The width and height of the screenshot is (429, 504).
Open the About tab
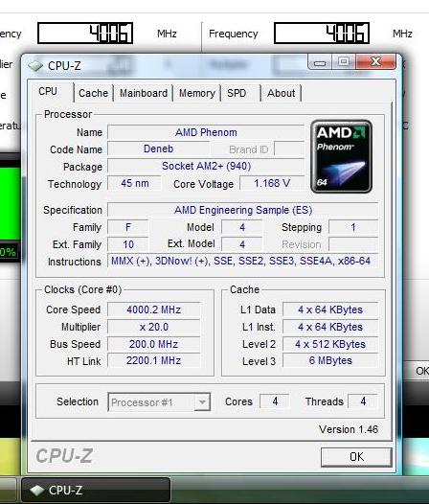281,93
